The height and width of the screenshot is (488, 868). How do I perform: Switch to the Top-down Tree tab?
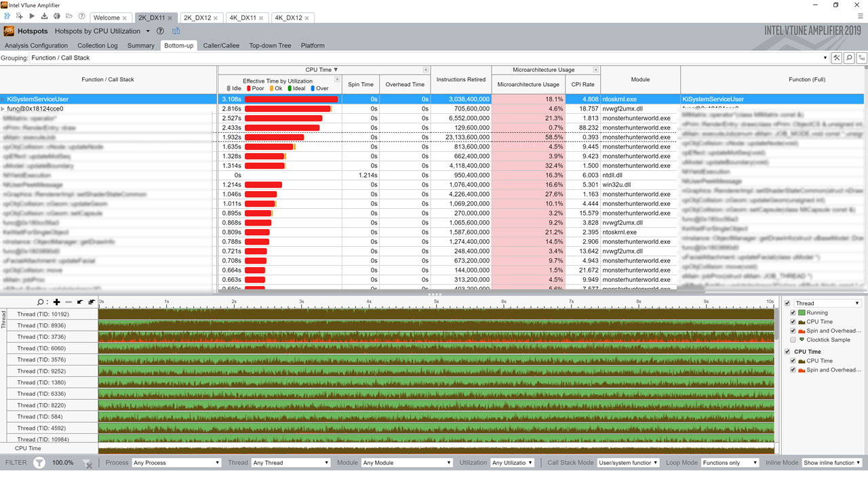(270, 45)
